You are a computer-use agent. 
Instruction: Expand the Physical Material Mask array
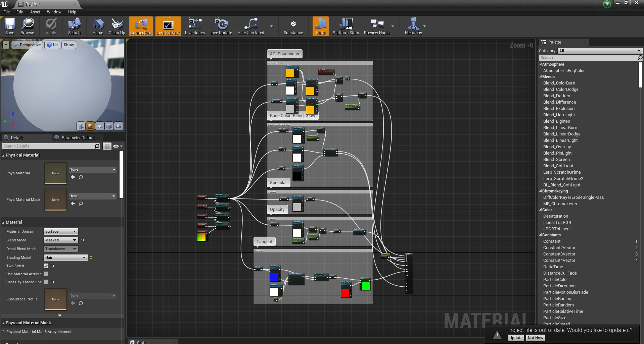pyautogui.click(x=3, y=332)
